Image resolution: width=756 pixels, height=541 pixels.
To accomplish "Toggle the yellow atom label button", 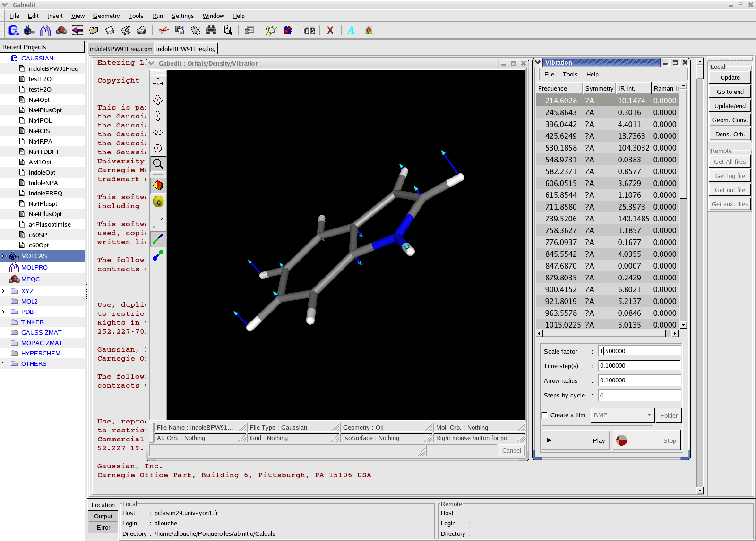I will [x=158, y=203].
